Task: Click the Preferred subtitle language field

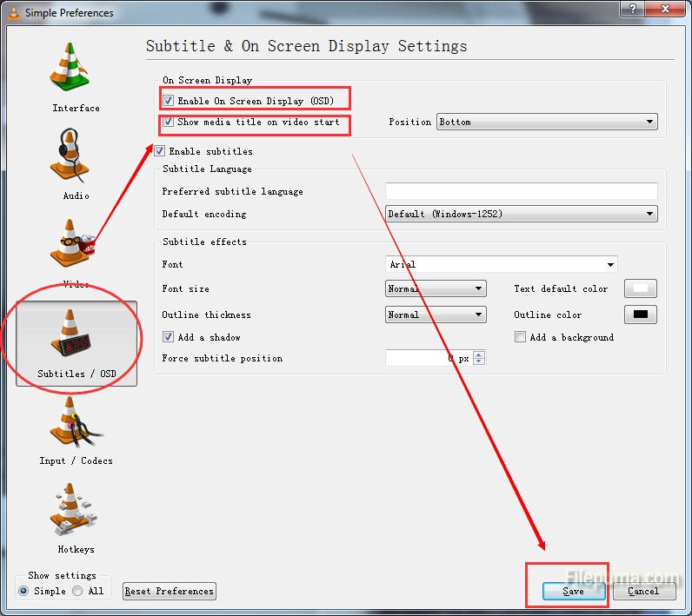Action: click(521, 191)
